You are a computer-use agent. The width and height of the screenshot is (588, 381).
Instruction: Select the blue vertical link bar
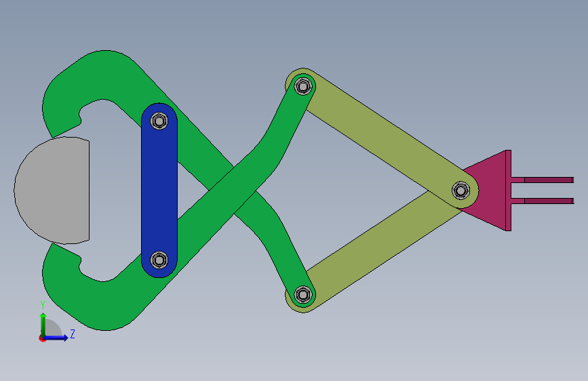(x=159, y=190)
